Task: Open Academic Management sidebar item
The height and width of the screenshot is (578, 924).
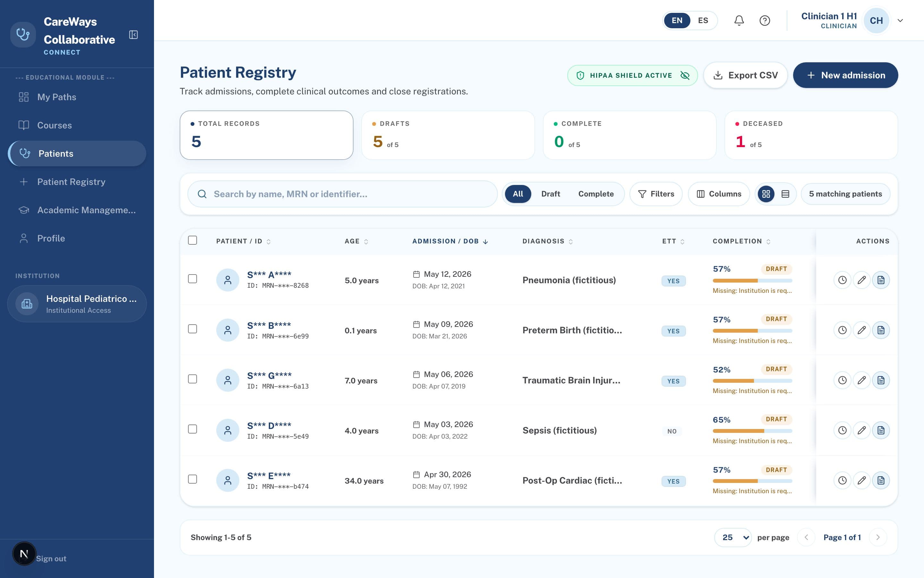Action: [x=77, y=210]
